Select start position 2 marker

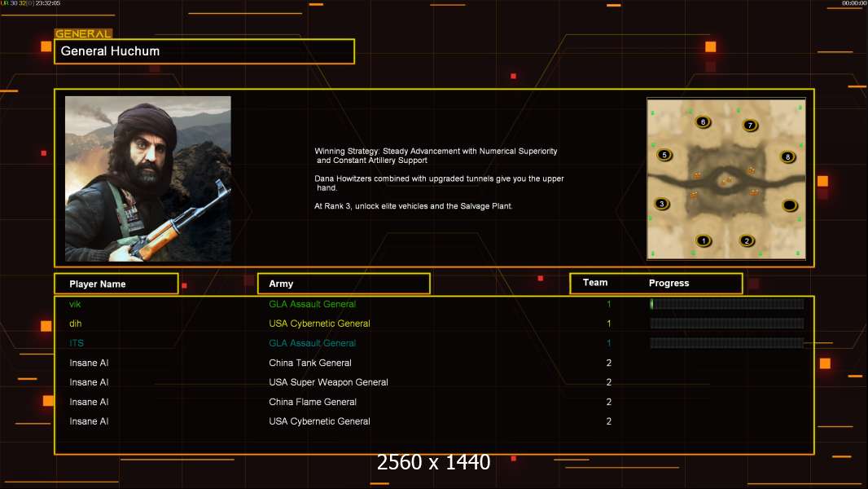747,240
